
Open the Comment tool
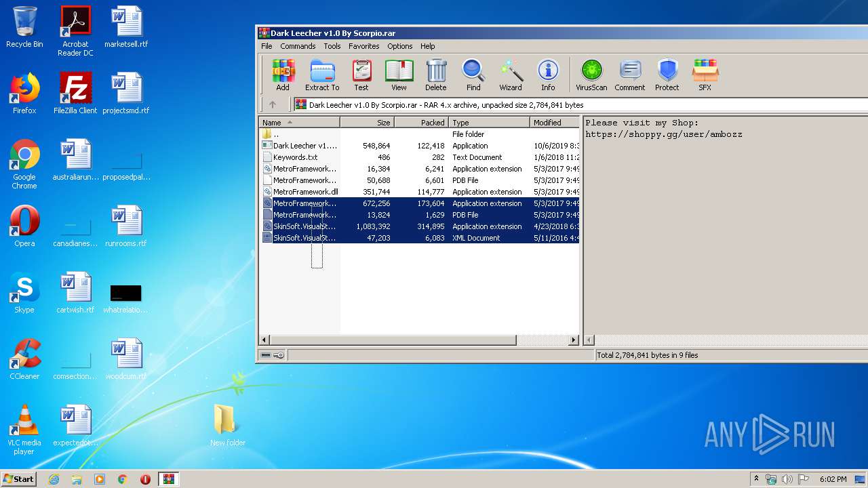pos(630,75)
